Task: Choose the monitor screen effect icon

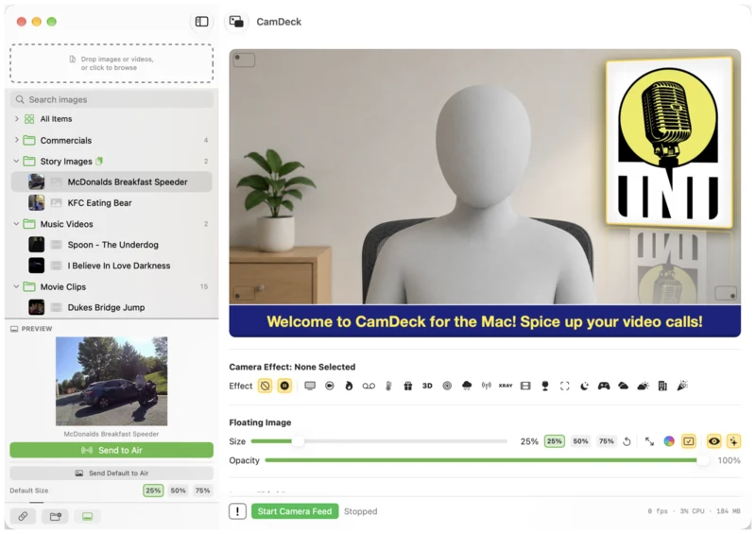Action: point(310,386)
